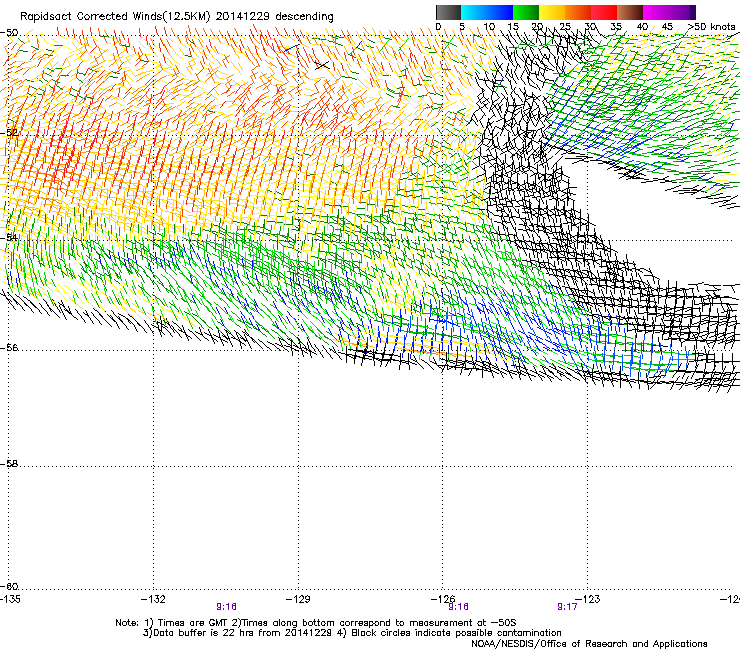Image resolution: width=740 pixels, height=650 pixels.
Task: Click the 9:17 purple time marker
Action: tap(567, 607)
